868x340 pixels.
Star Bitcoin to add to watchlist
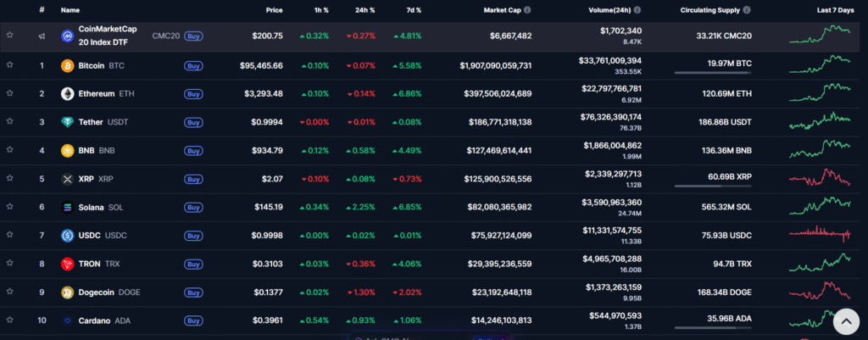10,65
